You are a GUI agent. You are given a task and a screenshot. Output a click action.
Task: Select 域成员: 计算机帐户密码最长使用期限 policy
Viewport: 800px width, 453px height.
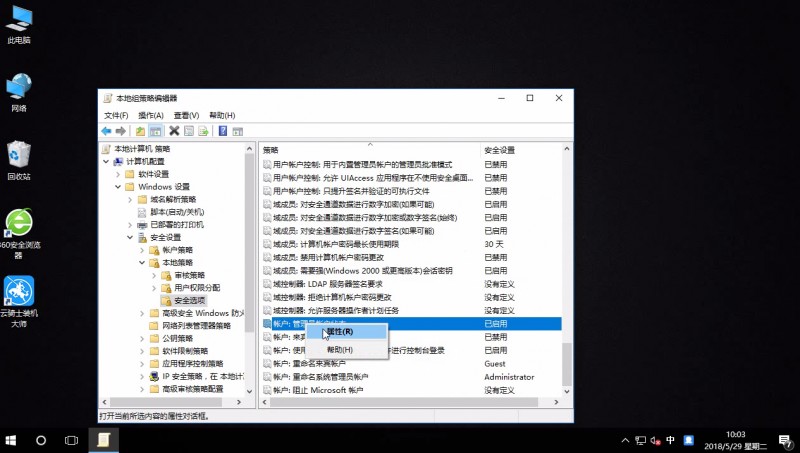(x=336, y=244)
